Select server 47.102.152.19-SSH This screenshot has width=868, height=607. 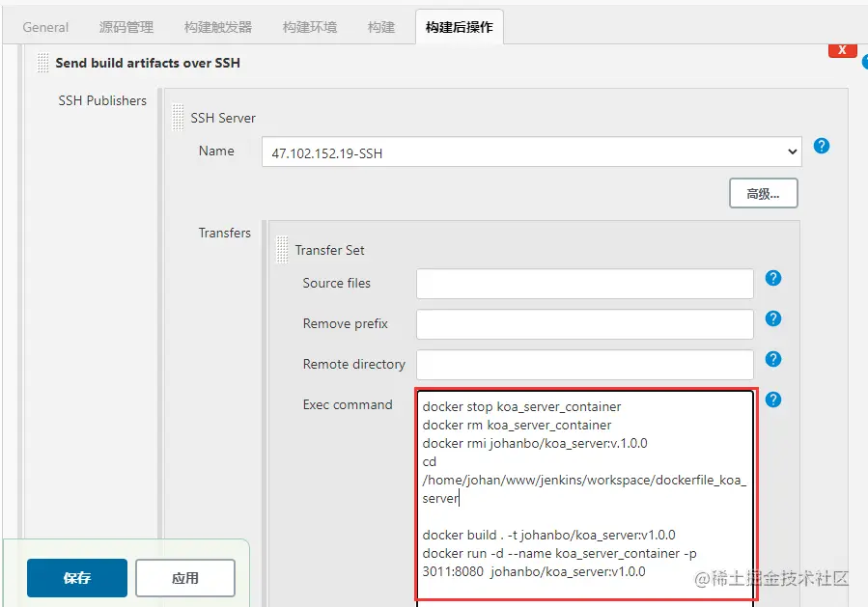pyautogui.click(x=531, y=152)
